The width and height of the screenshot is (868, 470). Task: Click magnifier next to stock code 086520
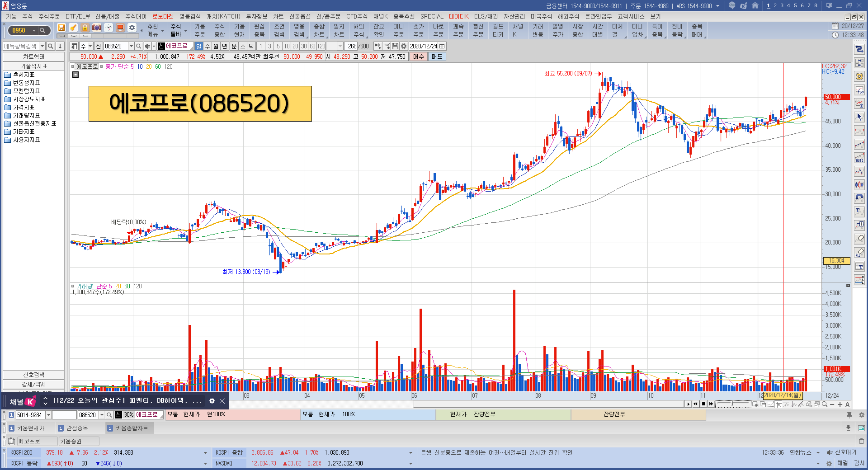(139, 46)
